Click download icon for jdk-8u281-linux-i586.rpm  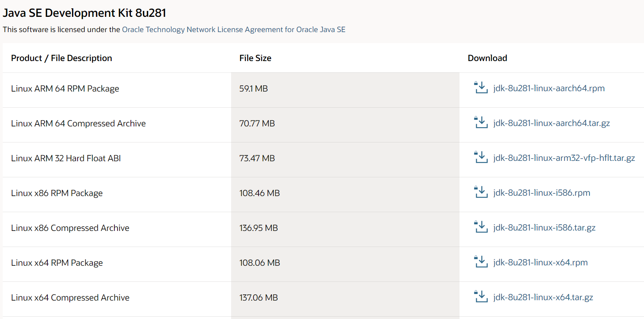point(481,192)
